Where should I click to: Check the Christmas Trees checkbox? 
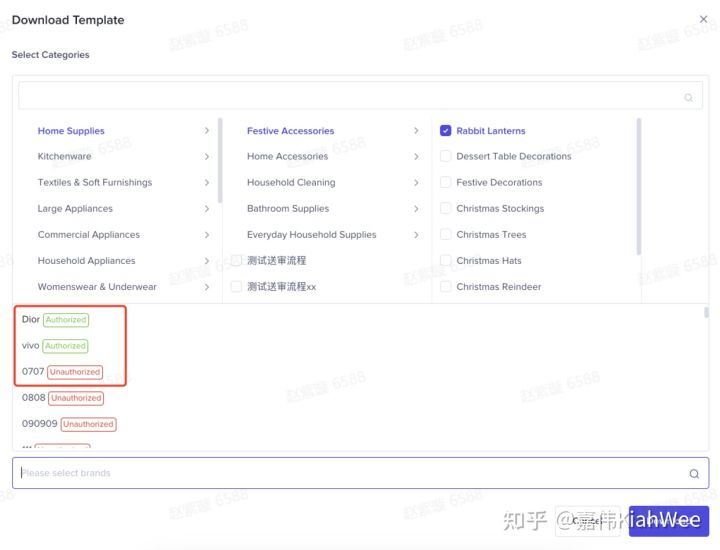coord(445,235)
